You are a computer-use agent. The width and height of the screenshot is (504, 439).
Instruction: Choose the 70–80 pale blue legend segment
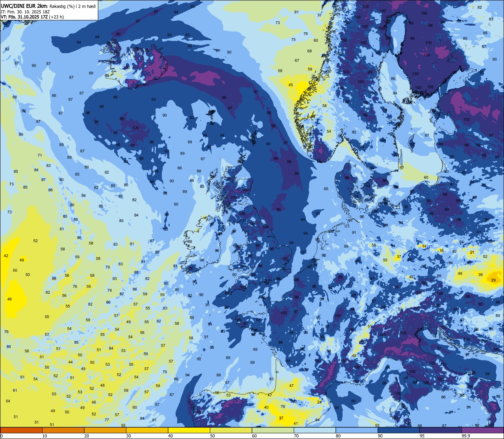click(315, 430)
